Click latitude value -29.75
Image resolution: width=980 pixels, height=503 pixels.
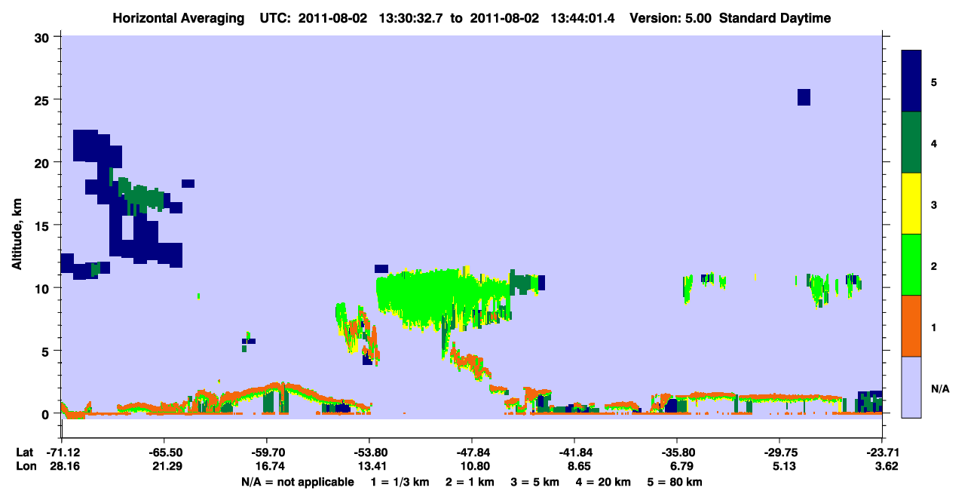pos(779,452)
